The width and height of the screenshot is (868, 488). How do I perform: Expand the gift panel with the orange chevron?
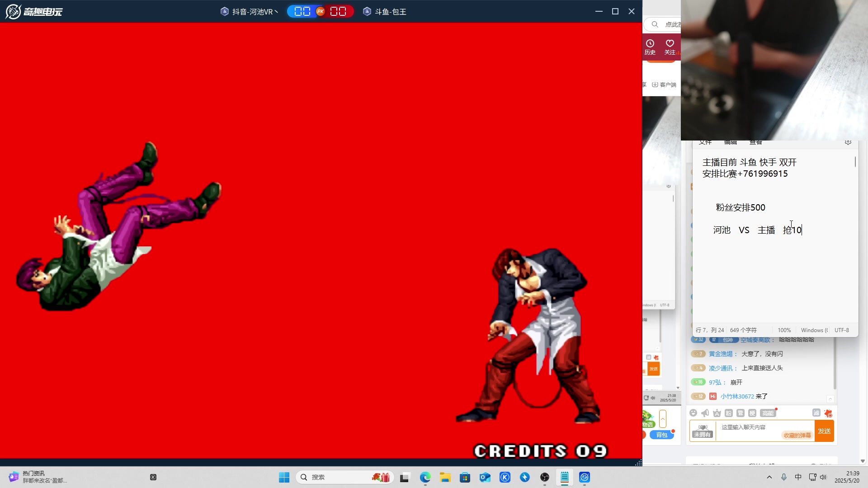click(663, 419)
